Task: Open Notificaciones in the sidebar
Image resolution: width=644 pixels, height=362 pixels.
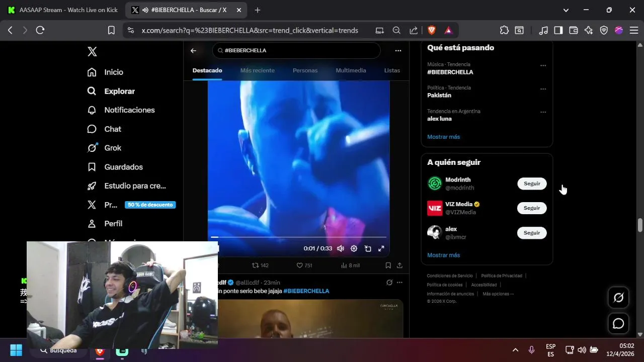Action: click(x=121, y=110)
